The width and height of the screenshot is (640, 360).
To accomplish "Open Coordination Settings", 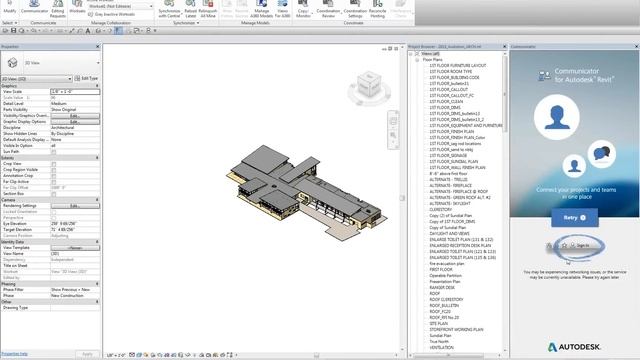I will click(x=355, y=8).
